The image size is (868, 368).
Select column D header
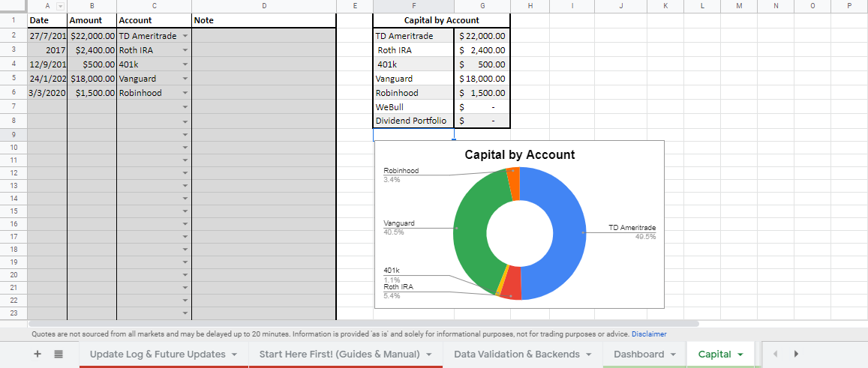(x=264, y=6)
